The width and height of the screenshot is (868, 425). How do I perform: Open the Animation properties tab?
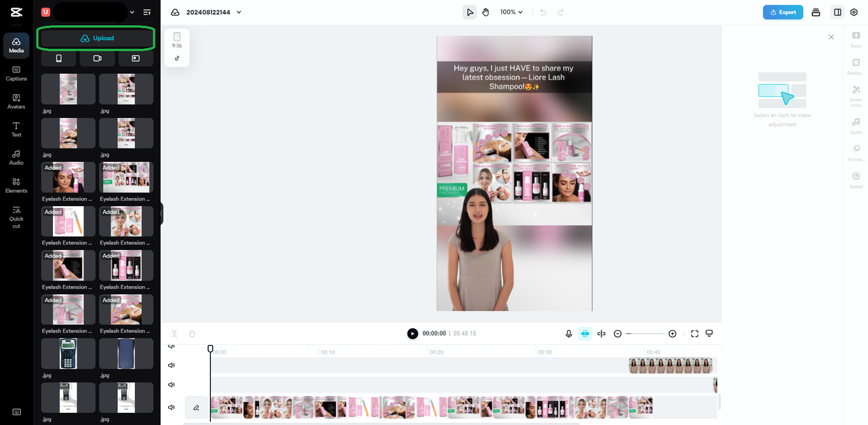856,153
